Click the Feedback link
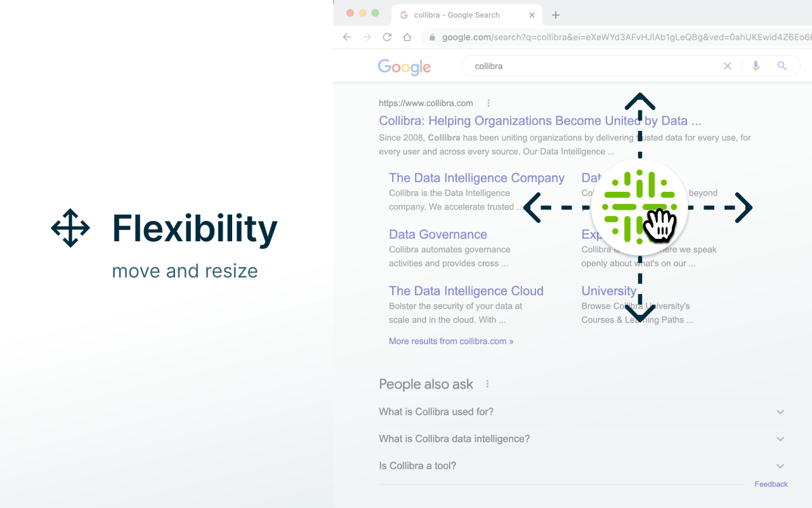 [x=771, y=484]
